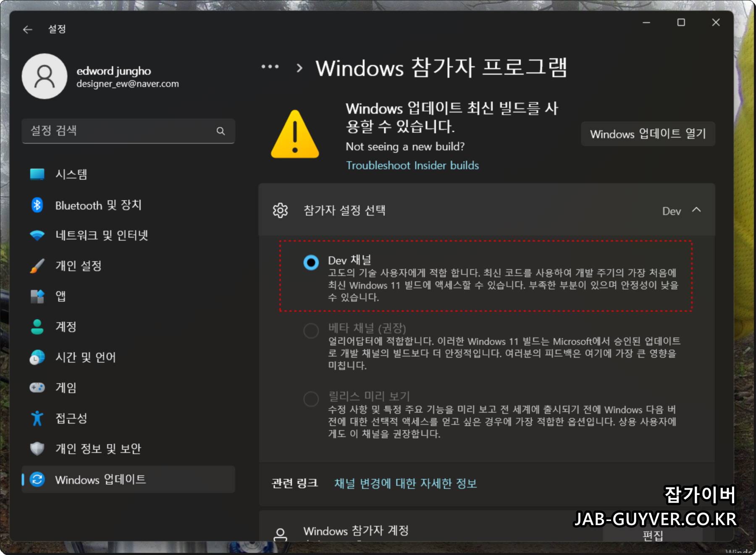
Task: Go to Bluetooth 및 장치 settings
Action: click(128, 205)
